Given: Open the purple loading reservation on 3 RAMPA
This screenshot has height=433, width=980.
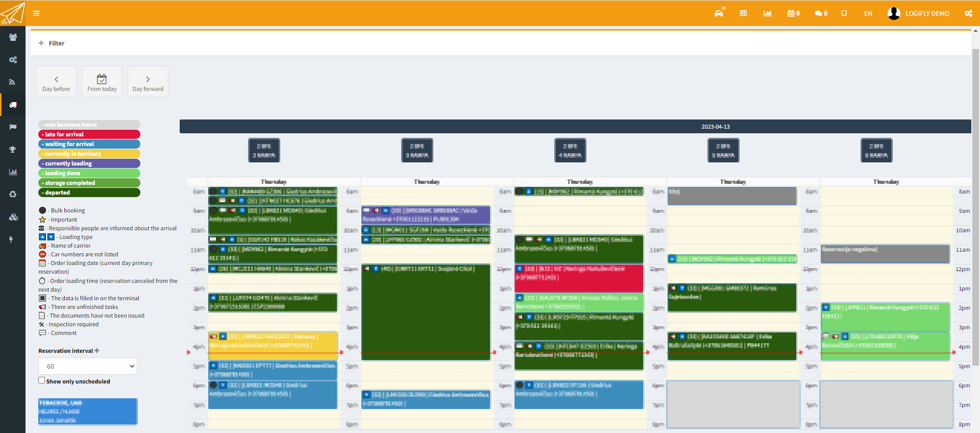Looking at the screenshot, I should point(426,214).
